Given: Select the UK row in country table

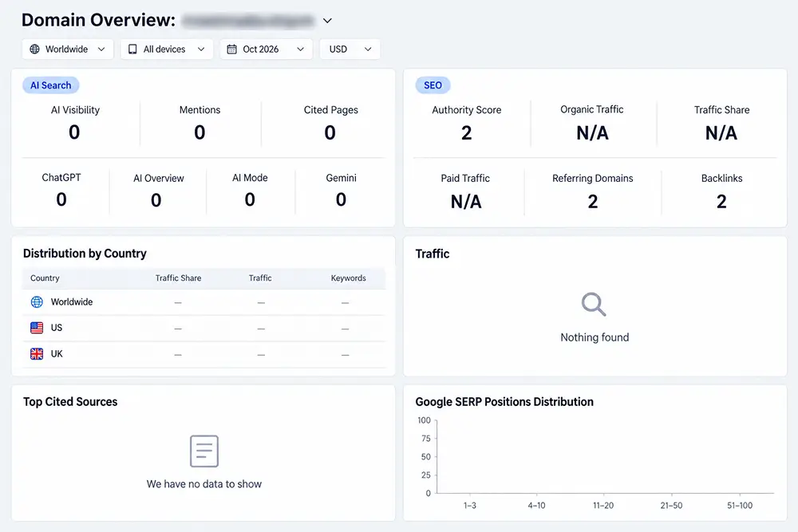Looking at the screenshot, I should click(204, 354).
